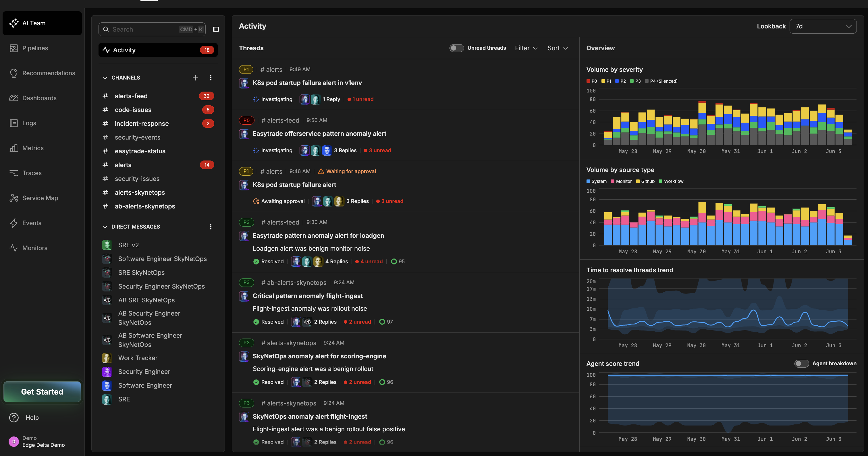Click the 3 Replies on K8s pod startup failure alert
868x456 pixels.
357,201
